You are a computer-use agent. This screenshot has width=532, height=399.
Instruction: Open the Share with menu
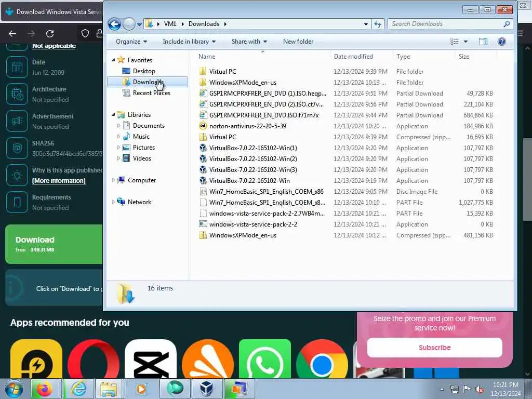click(x=249, y=42)
